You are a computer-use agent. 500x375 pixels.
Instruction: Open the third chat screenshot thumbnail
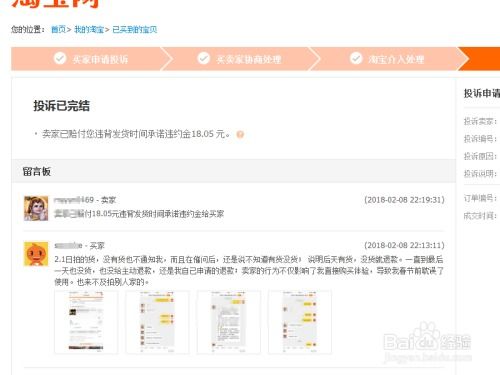pyautogui.click(x=229, y=322)
